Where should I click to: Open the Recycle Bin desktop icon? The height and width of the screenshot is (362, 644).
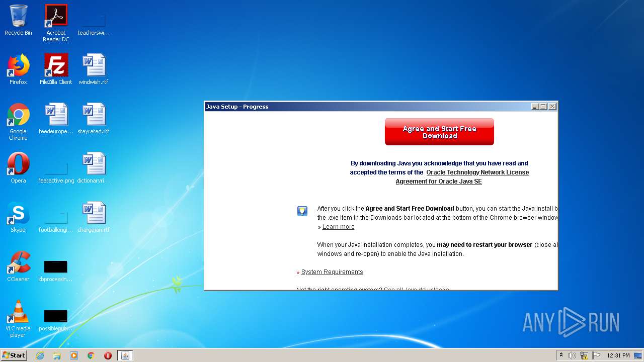18,20
